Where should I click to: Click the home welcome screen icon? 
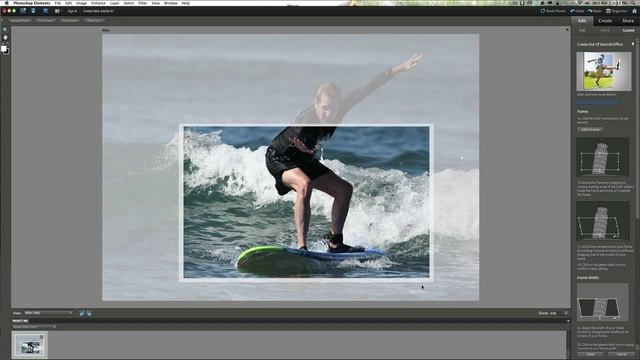pos(634,11)
